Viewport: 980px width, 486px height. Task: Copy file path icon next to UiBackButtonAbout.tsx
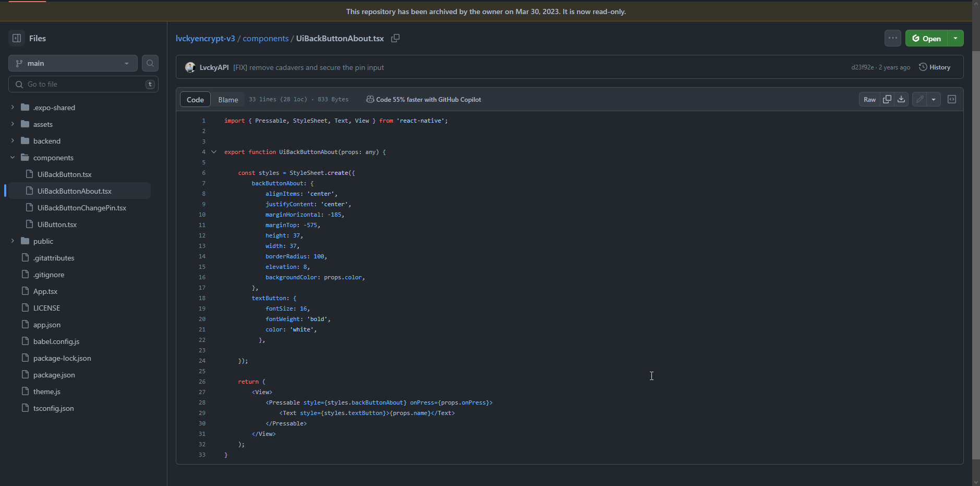pyautogui.click(x=395, y=38)
